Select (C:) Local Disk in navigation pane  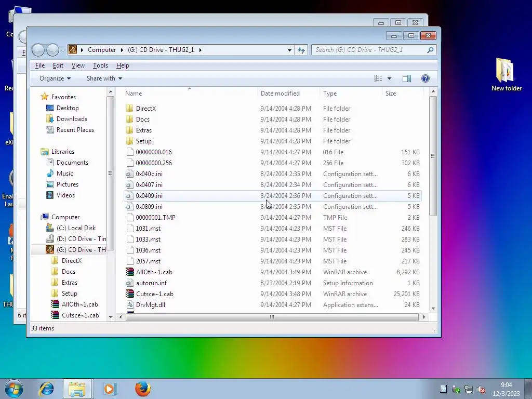tap(76, 228)
